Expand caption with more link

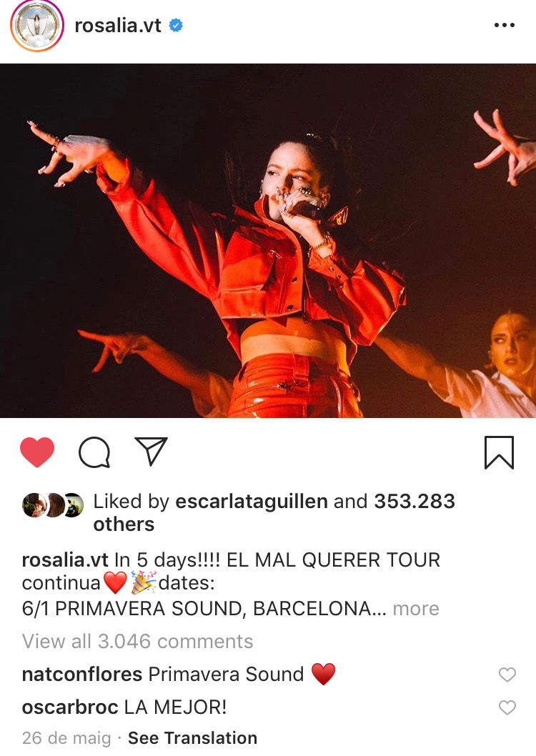(x=416, y=609)
